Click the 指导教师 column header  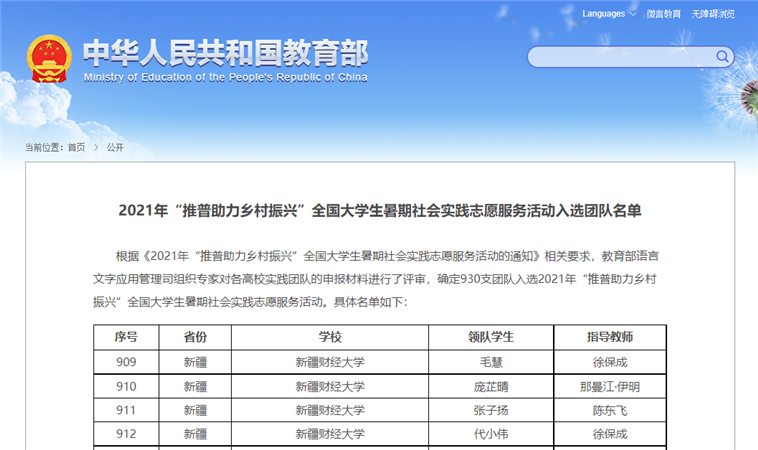coord(610,337)
